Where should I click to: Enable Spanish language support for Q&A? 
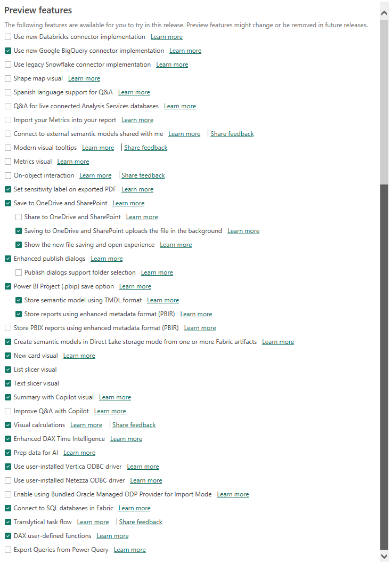coord(8,92)
